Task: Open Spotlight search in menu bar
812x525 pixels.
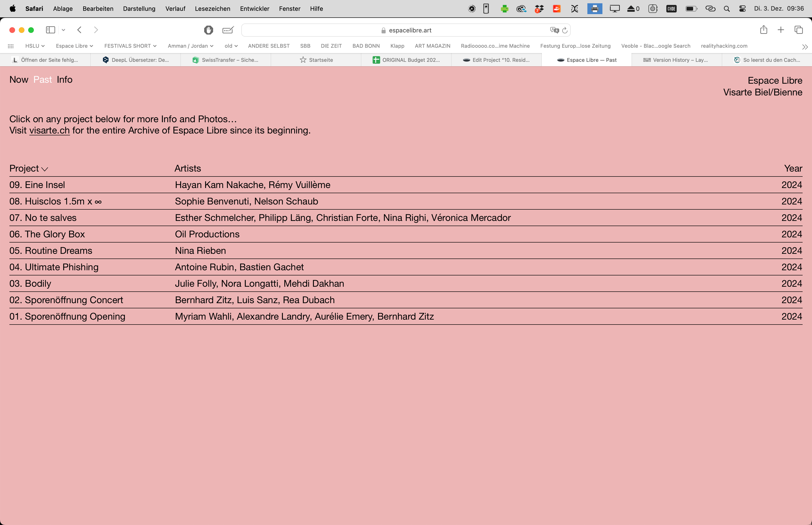Action: tap(726, 8)
